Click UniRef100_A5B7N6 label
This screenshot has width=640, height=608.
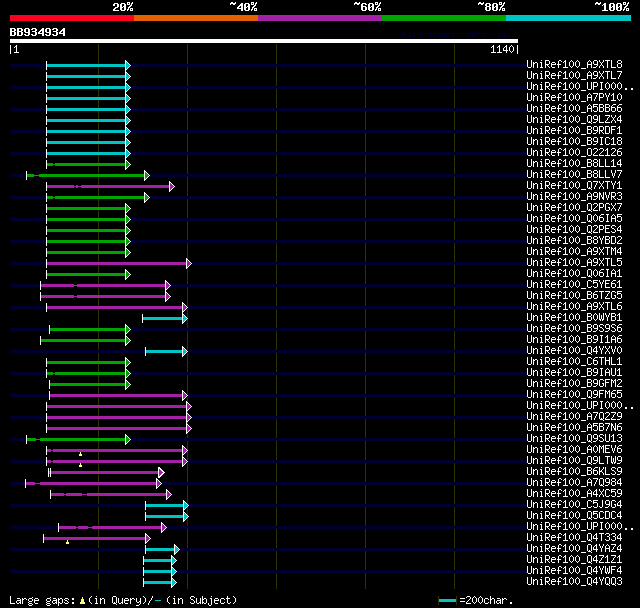574,428
